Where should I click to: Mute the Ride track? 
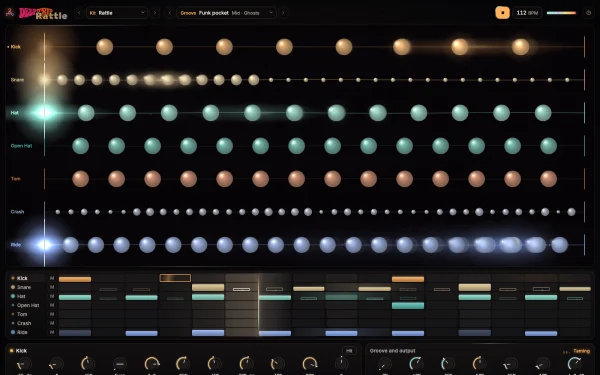click(x=52, y=332)
